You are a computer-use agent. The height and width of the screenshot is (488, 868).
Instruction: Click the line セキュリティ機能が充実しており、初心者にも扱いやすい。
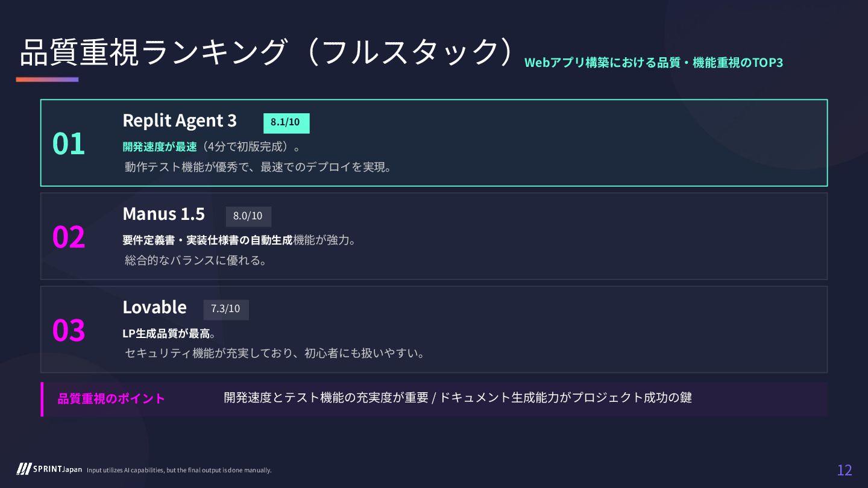(275, 354)
